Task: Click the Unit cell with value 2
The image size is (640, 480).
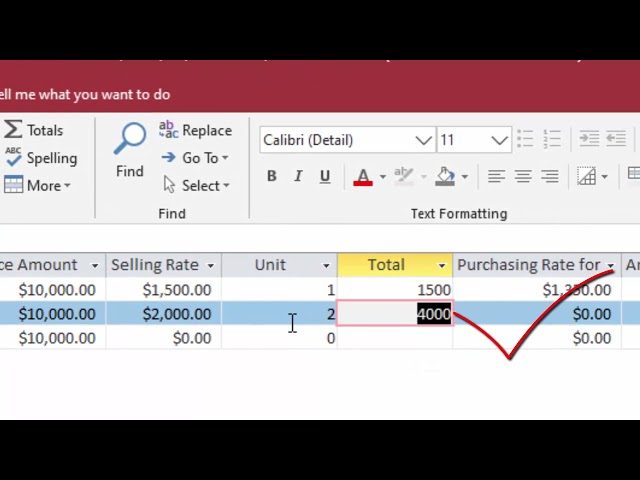Action: (280, 314)
